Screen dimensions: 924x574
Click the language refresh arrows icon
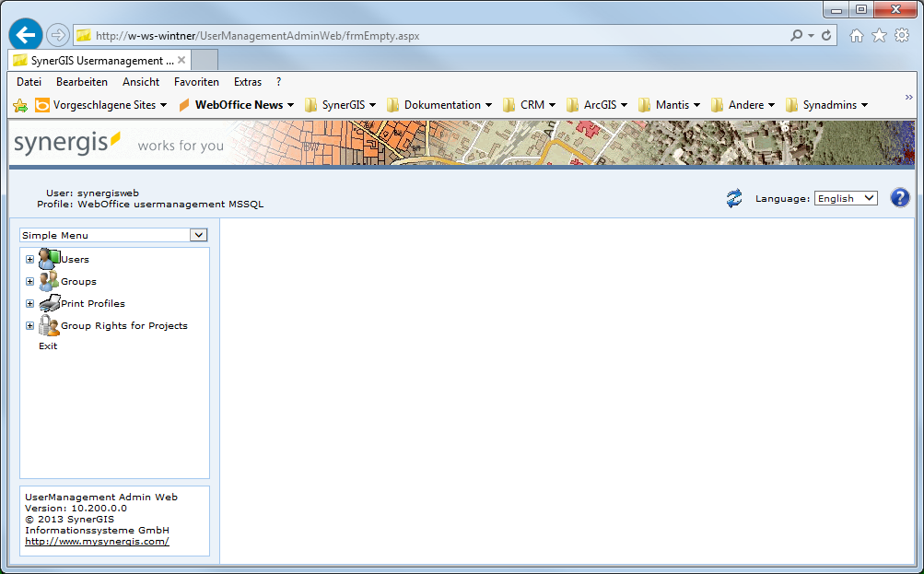coord(733,198)
